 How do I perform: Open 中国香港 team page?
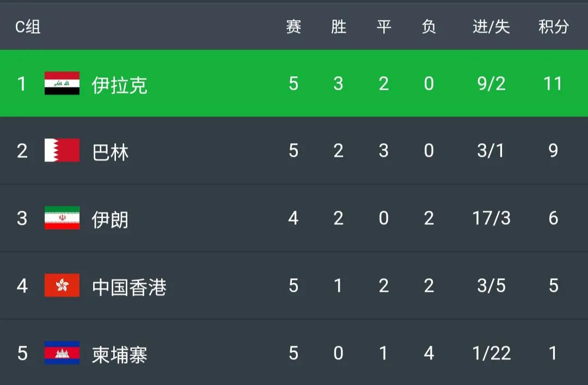pos(129,286)
